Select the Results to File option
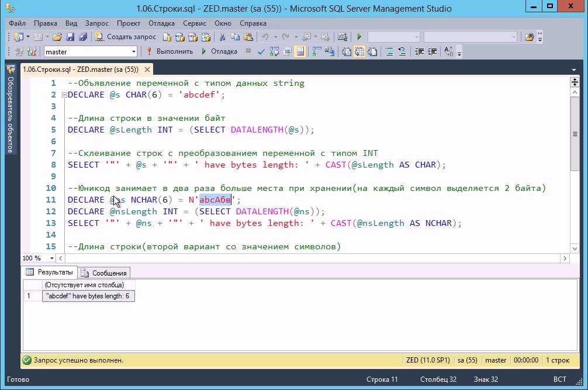The image size is (588, 390). pos(372,51)
